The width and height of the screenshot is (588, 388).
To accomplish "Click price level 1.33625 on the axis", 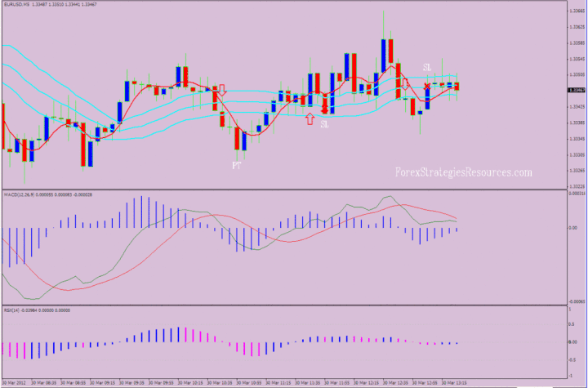I will tap(577, 27).
